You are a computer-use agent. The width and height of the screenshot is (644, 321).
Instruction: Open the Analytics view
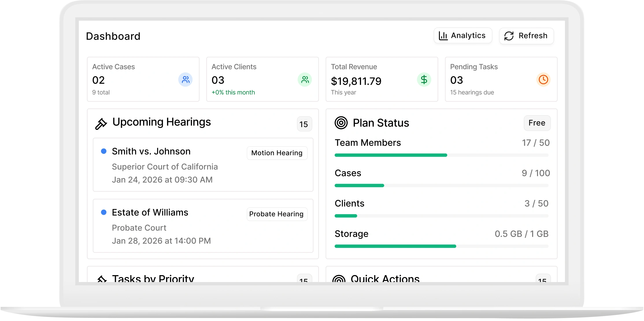point(463,36)
